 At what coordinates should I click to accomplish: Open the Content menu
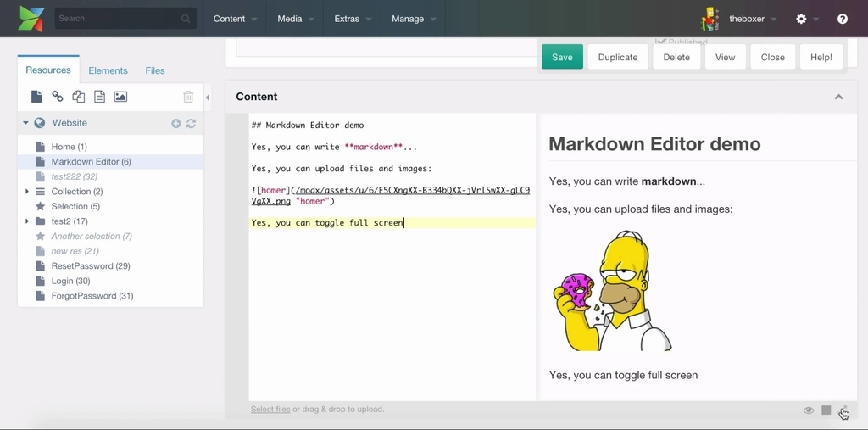(x=236, y=19)
